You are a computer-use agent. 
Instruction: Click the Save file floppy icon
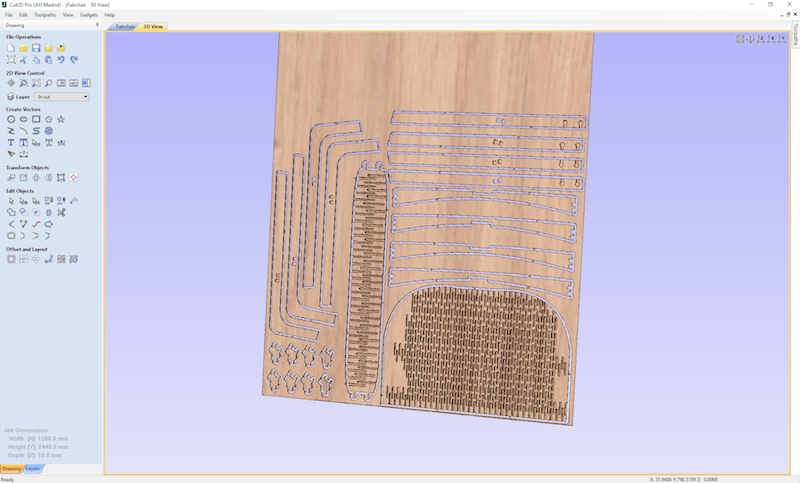coord(36,48)
